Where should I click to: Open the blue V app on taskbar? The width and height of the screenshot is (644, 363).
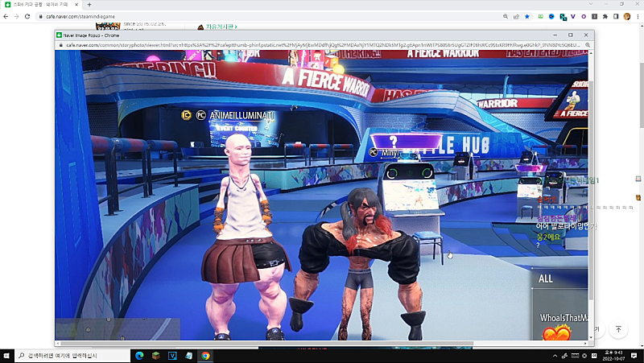[x=172, y=356]
